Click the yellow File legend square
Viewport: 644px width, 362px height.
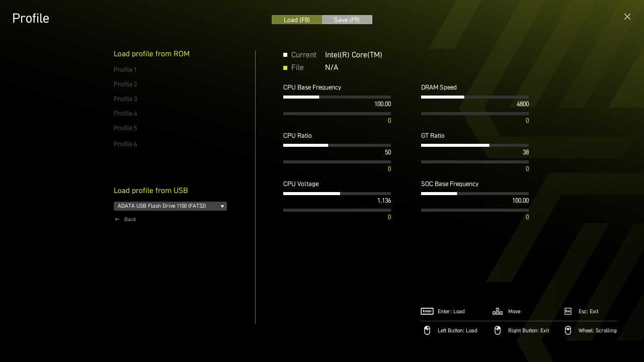285,67
